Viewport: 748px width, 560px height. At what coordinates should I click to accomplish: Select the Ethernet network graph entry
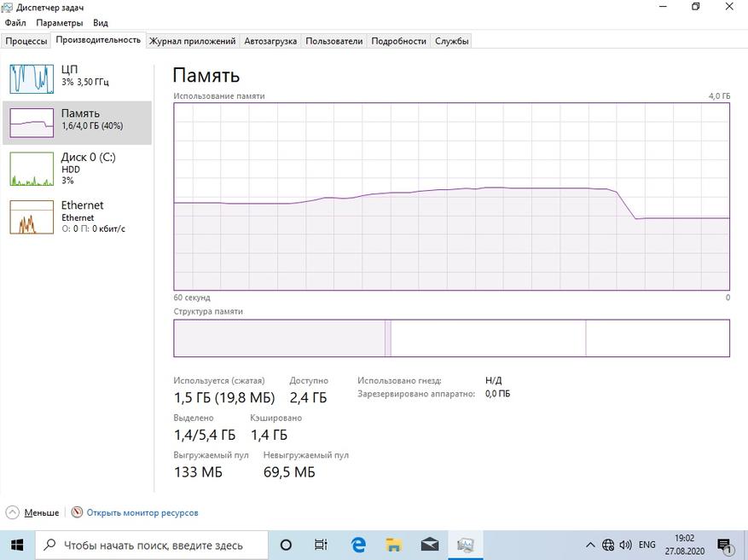[x=78, y=216]
